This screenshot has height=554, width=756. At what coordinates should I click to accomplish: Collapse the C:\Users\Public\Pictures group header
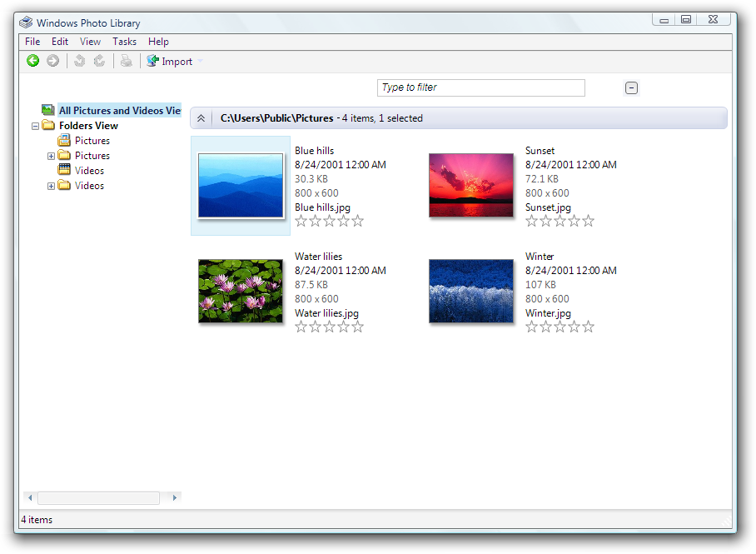pyautogui.click(x=201, y=118)
